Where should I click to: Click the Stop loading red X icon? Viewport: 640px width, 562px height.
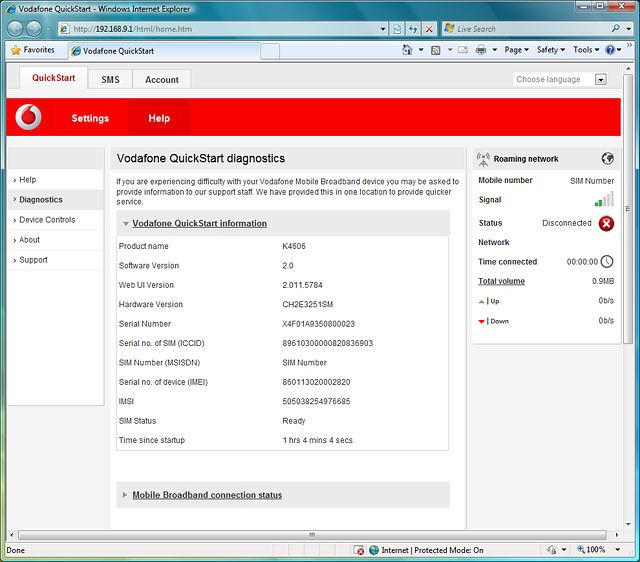tap(429, 29)
